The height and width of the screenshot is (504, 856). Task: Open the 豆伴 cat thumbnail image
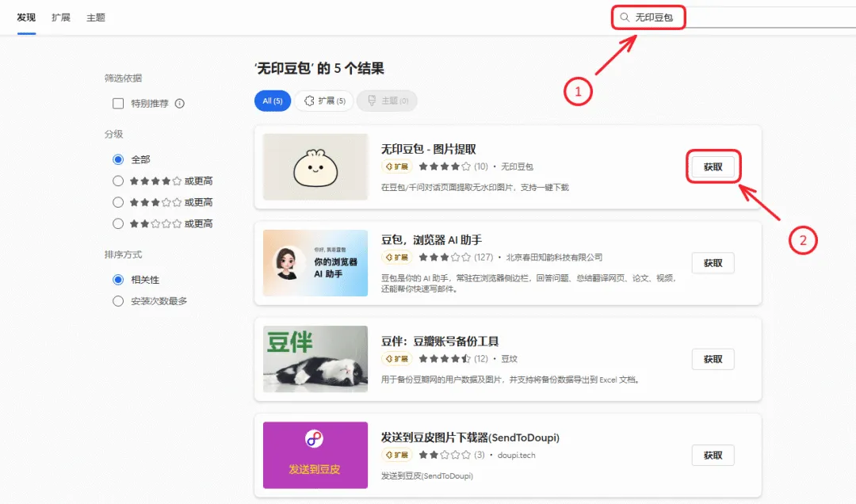(x=315, y=359)
